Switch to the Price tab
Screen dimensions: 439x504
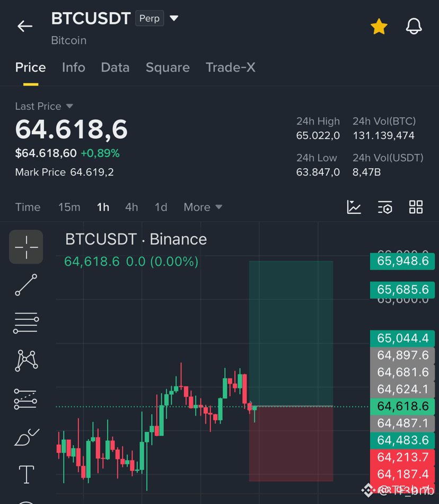[31, 67]
